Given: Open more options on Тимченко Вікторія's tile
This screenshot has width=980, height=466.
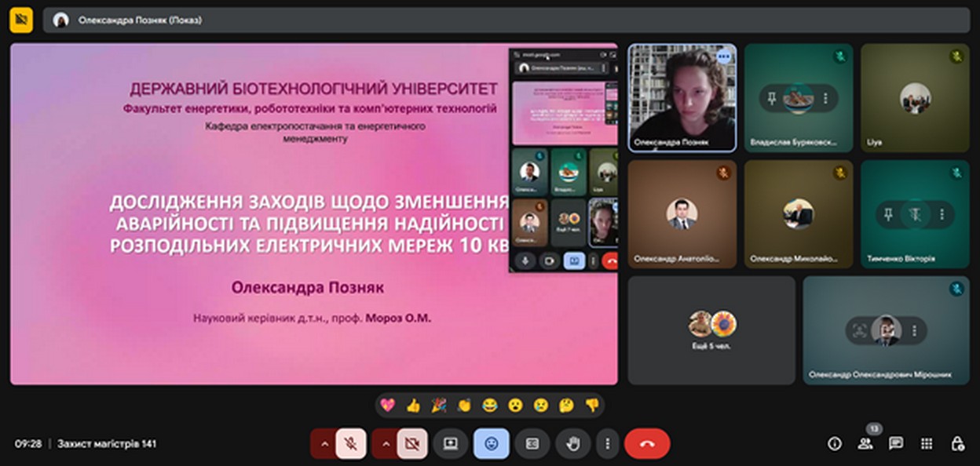Looking at the screenshot, I should click(942, 214).
